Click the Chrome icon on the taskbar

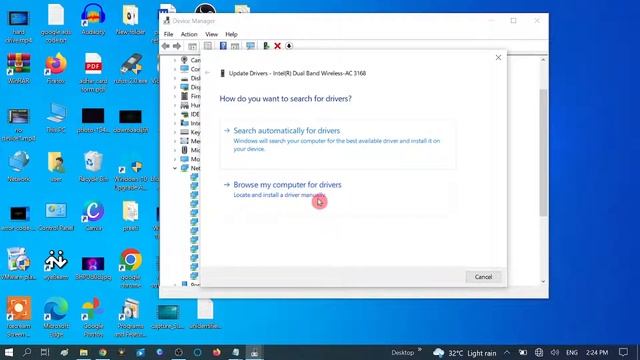click(x=102, y=352)
